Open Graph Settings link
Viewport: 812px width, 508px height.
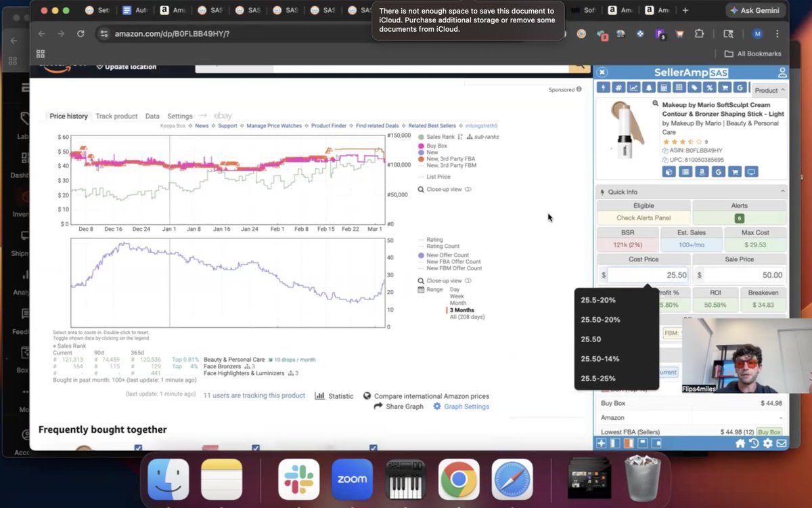461,406
